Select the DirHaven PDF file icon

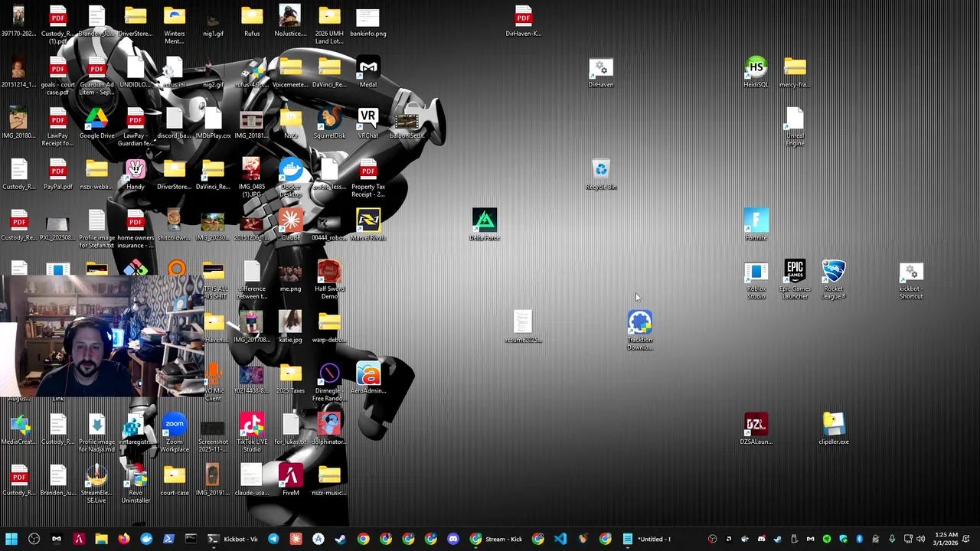pos(524,21)
